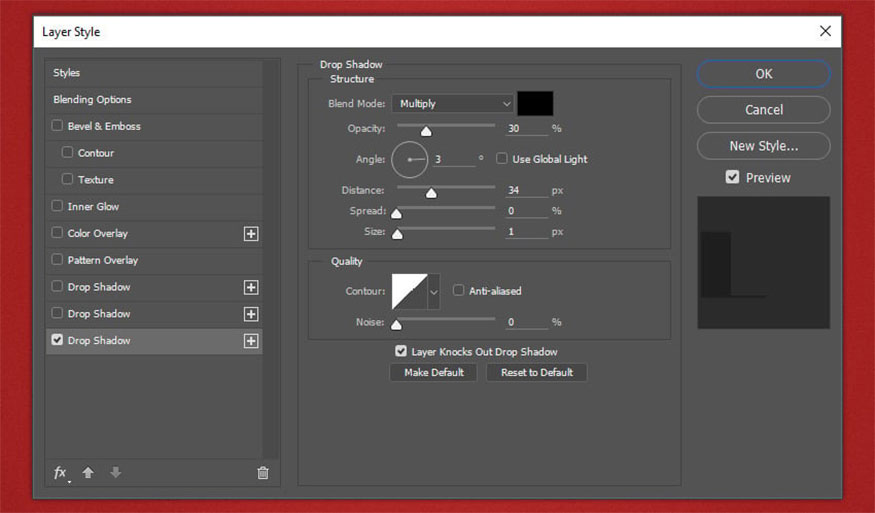The width and height of the screenshot is (875, 513).
Task: Select Styles in the left list
Action: click(x=67, y=73)
